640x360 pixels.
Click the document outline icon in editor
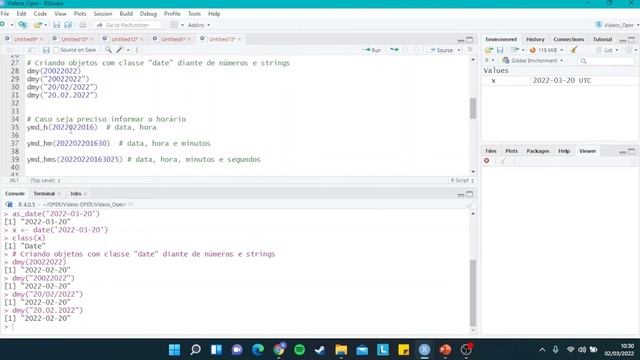coord(470,50)
